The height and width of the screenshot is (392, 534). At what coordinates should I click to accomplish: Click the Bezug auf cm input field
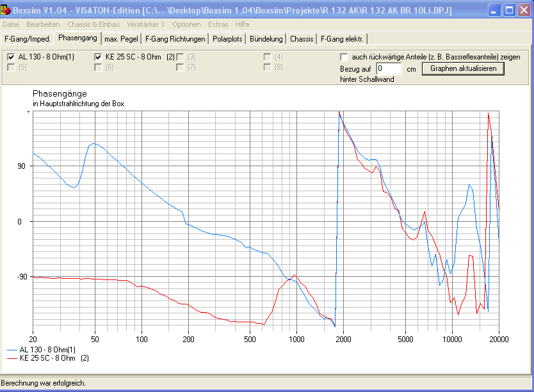point(389,68)
